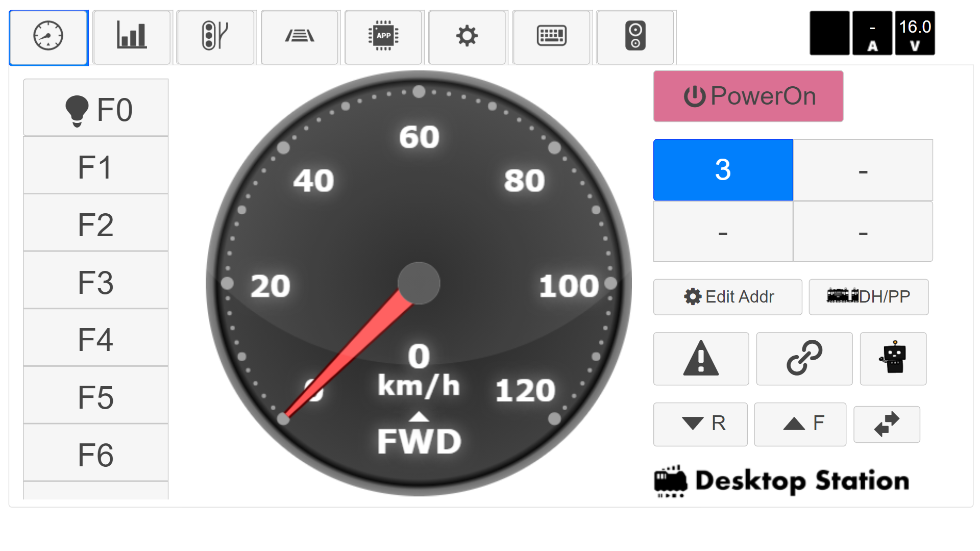Switch to the bar chart tab
Viewport: 980px width, 551px height.
click(132, 37)
